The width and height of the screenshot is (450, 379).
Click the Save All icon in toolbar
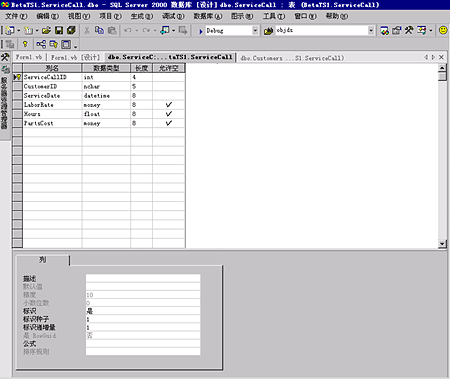[71, 31]
